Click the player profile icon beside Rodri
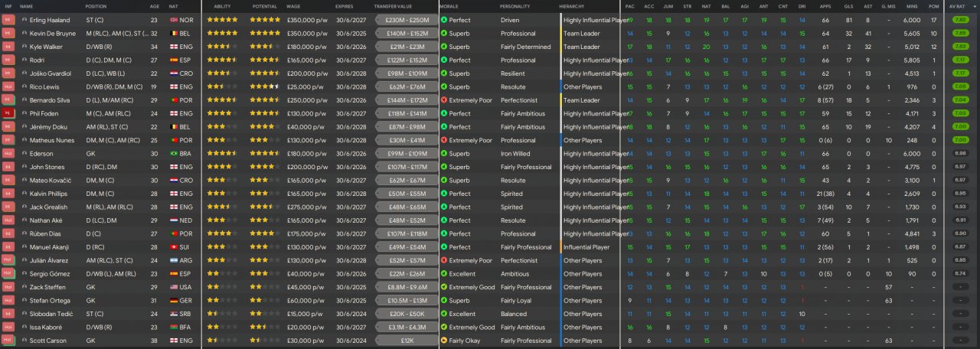 click(x=24, y=60)
